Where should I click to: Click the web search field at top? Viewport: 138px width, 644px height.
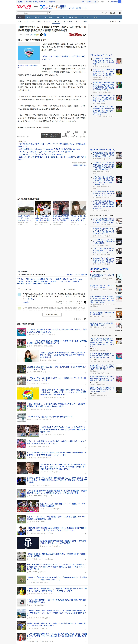point(103,2)
